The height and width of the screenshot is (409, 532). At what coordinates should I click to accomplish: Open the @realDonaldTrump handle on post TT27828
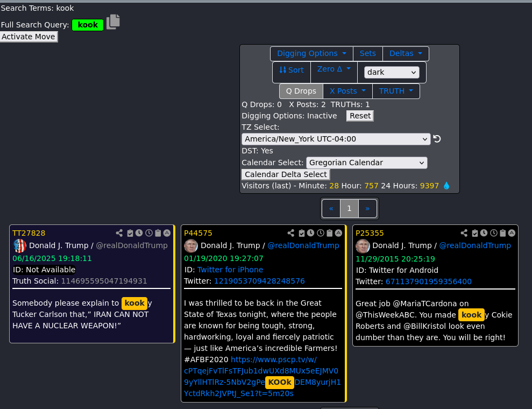pos(132,245)
